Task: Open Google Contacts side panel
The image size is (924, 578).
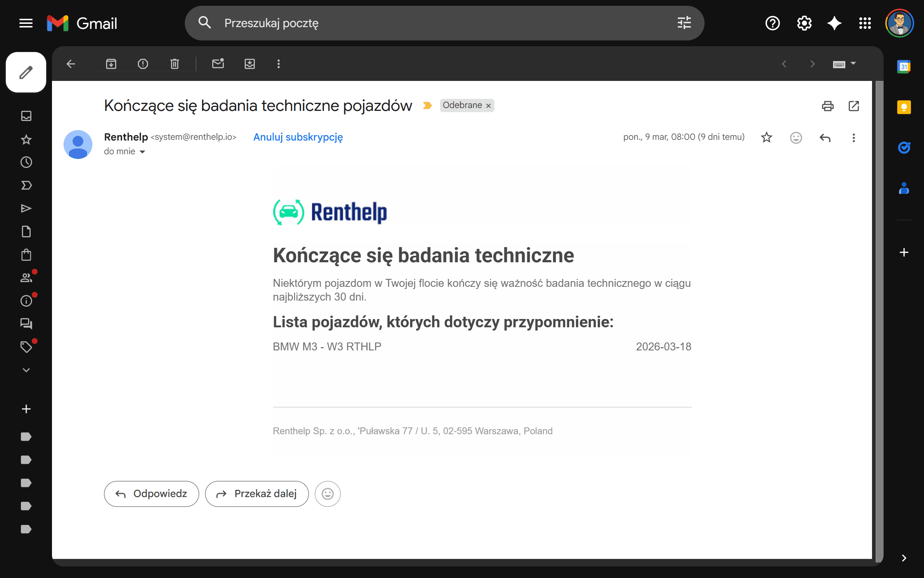Action: point(904,189)
